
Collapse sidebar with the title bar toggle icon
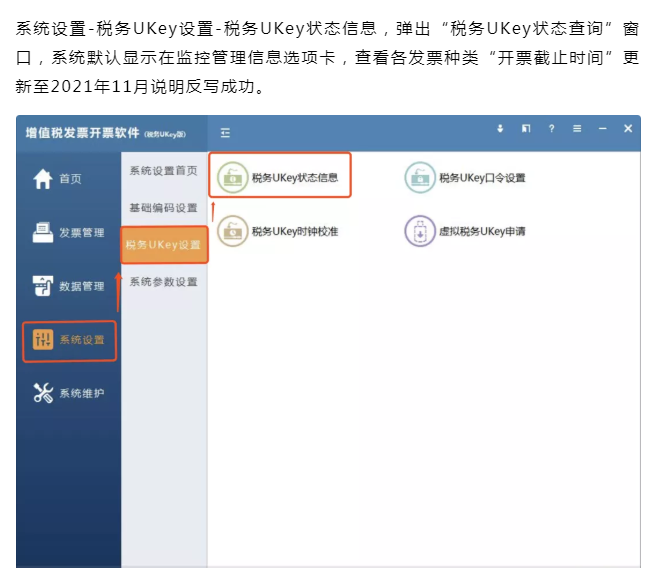coord(225,131)
